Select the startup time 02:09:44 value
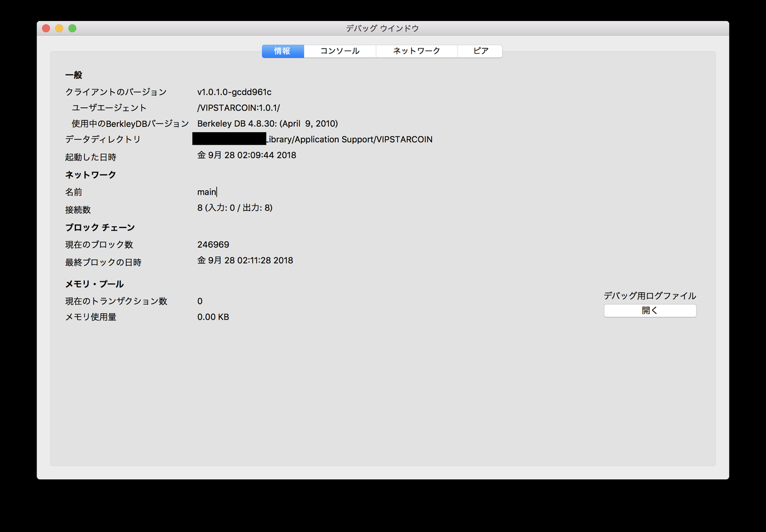The image size is (766, 532). [247, 156]
